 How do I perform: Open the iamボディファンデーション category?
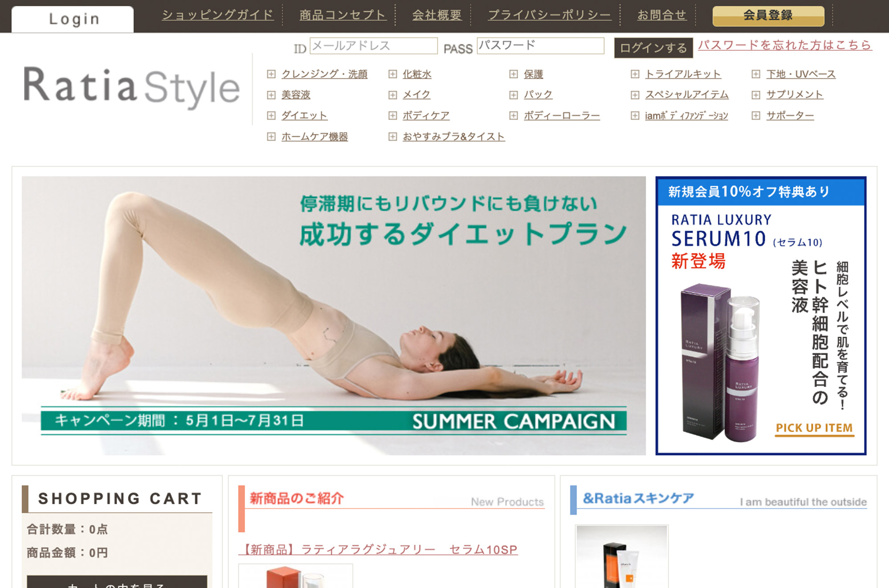coord(686,116)
